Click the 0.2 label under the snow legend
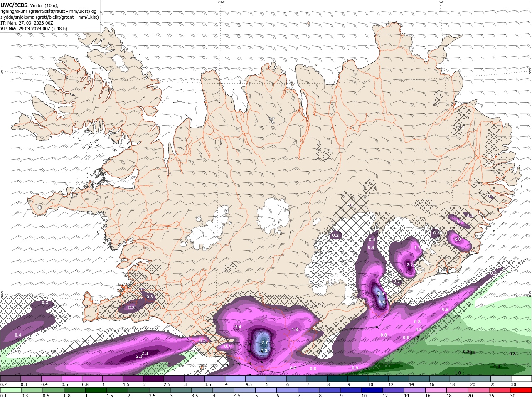The height and width of the screenshot is (399, 532). click(4, 384)
